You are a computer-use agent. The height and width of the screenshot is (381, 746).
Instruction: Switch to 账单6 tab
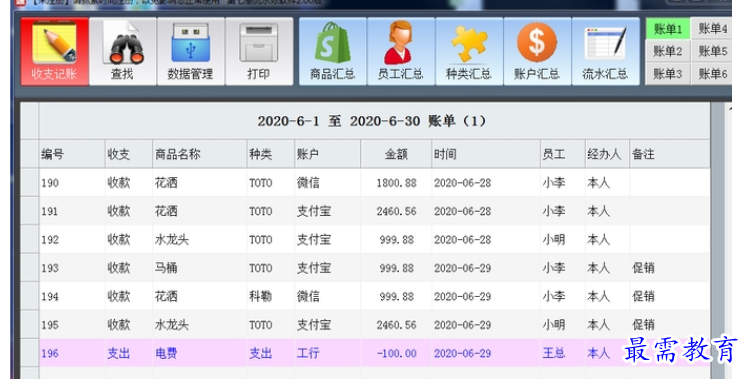point(712,74)
